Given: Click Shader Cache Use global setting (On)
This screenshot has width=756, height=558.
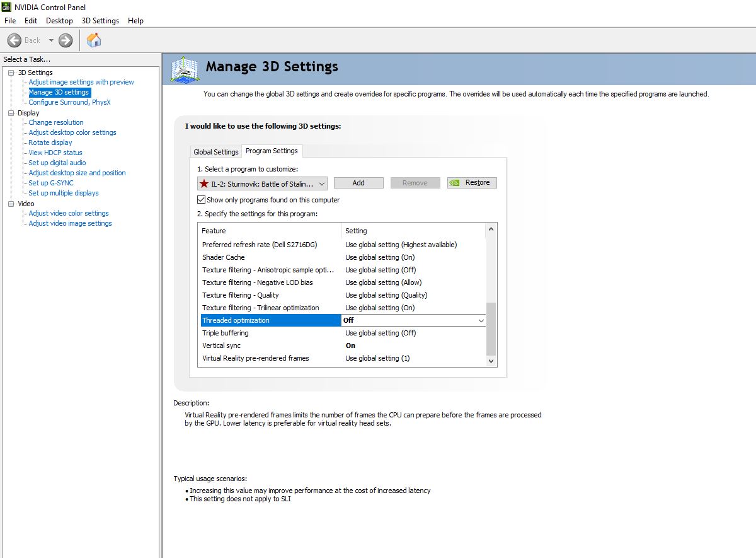Looking at the screenshot, I should [380, 257].
